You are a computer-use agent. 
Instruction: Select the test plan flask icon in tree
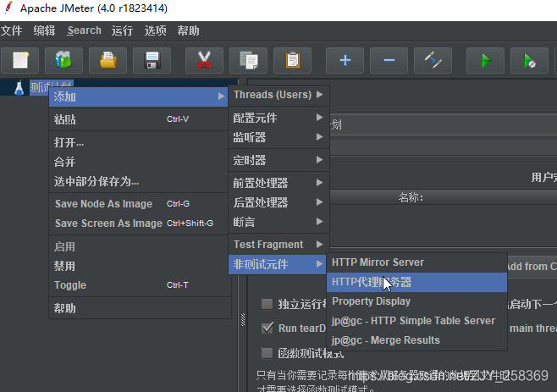[x=19, y=88]
